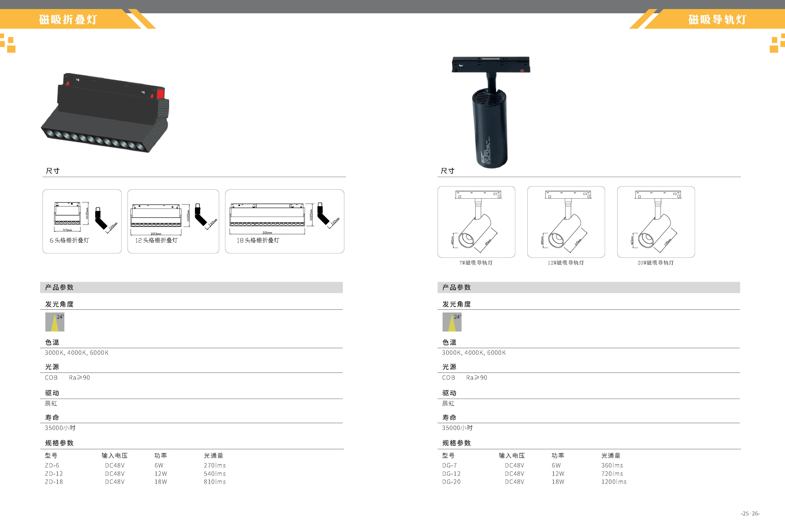This screenshot has height=532, width=785.
Task: Select the 12W磁吸导轨灯 caption
Action: coord(566,263)
